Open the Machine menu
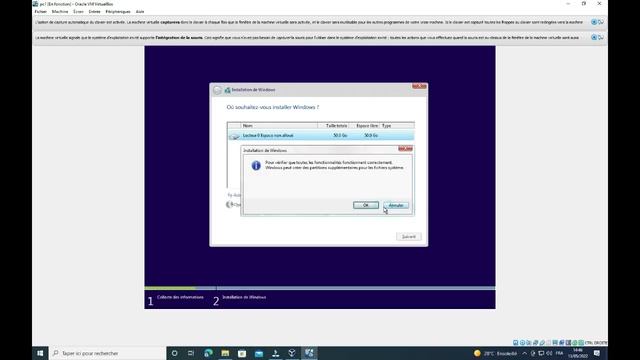Screen dimensions: 640x360 60,11
